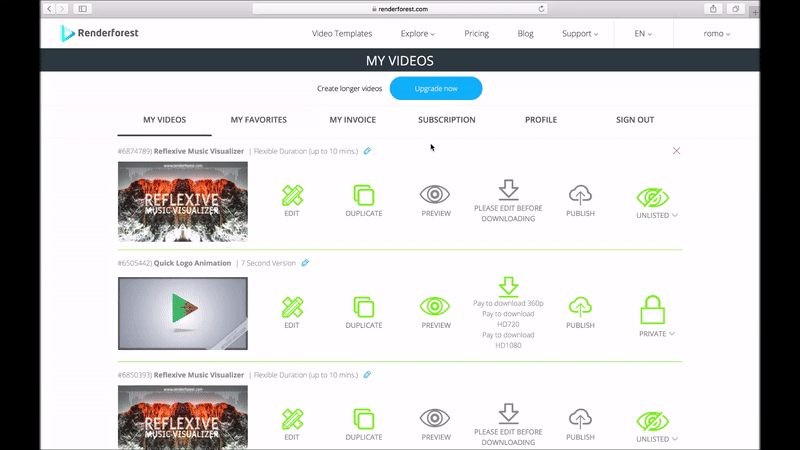
Task: Open the Blog page link
Action: coord(525,34)
